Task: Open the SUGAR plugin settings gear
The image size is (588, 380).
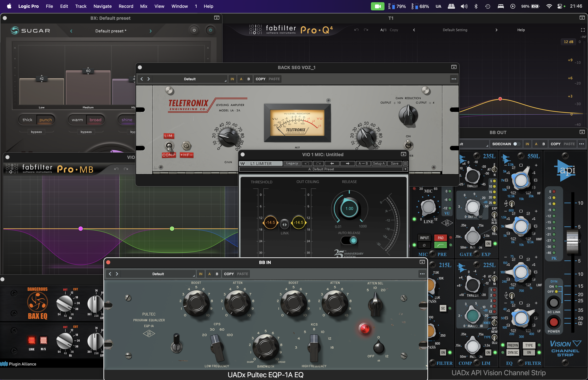Action: click(194, 30)
